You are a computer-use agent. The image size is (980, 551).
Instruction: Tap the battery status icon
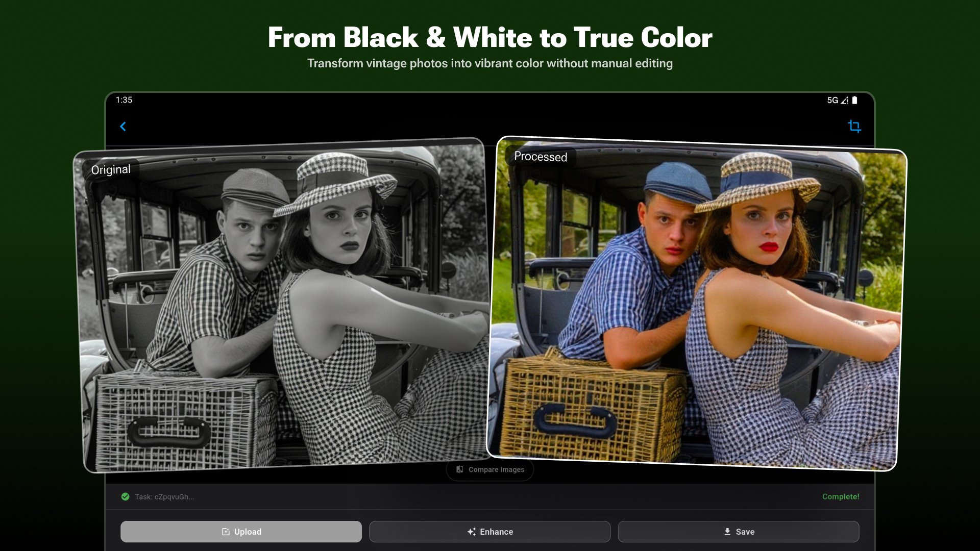pos(855,100)
